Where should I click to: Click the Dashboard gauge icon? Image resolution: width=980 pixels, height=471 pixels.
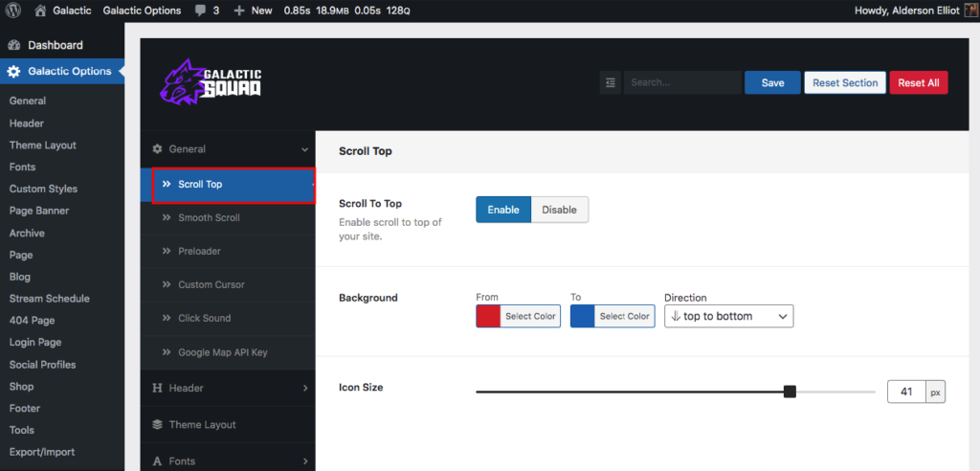pyautogui.click(x=13, y=45)
